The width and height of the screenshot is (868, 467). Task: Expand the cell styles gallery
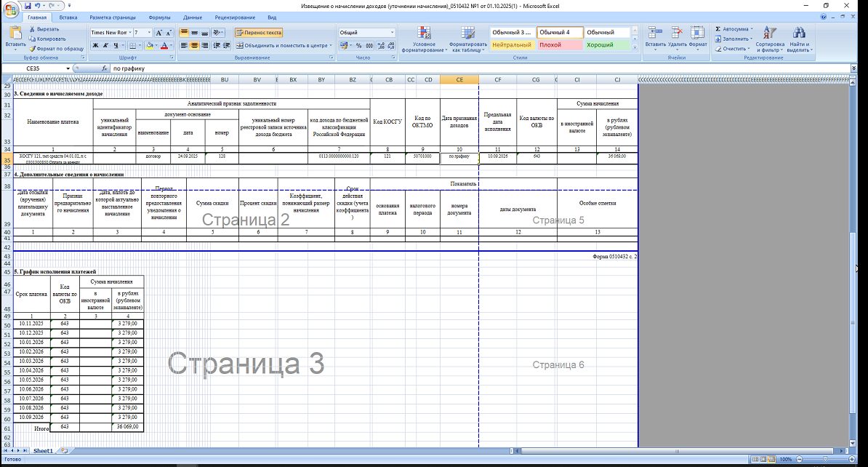pos(635,47)
